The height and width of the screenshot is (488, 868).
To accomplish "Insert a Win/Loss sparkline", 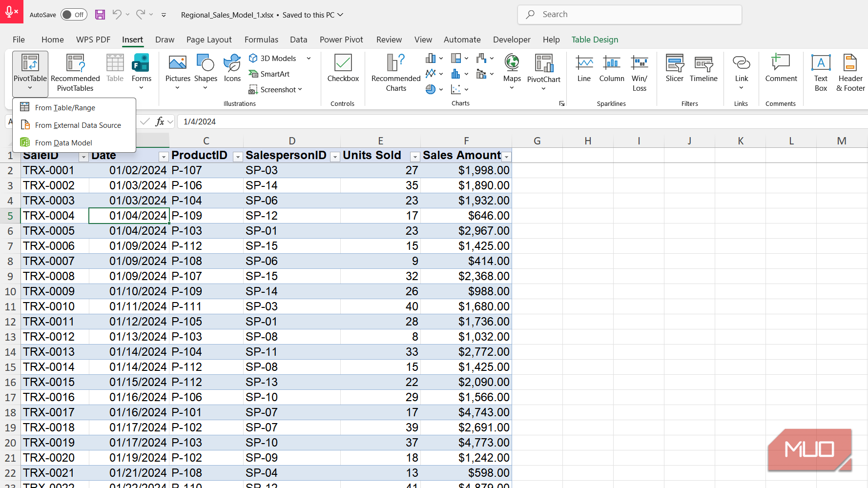I will click(x=640, y=73).
